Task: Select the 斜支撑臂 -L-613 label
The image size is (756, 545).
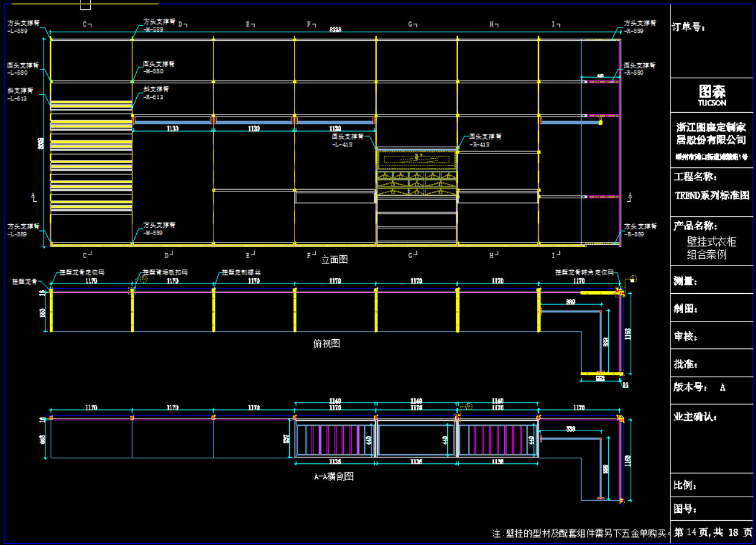Action: click(21, 94)
